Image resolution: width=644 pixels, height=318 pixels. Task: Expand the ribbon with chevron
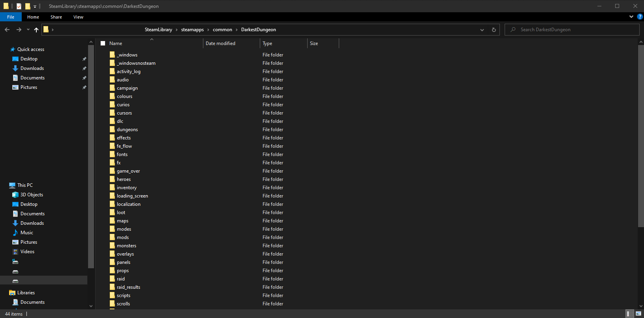pyautogui.click(x=631, y=17)
